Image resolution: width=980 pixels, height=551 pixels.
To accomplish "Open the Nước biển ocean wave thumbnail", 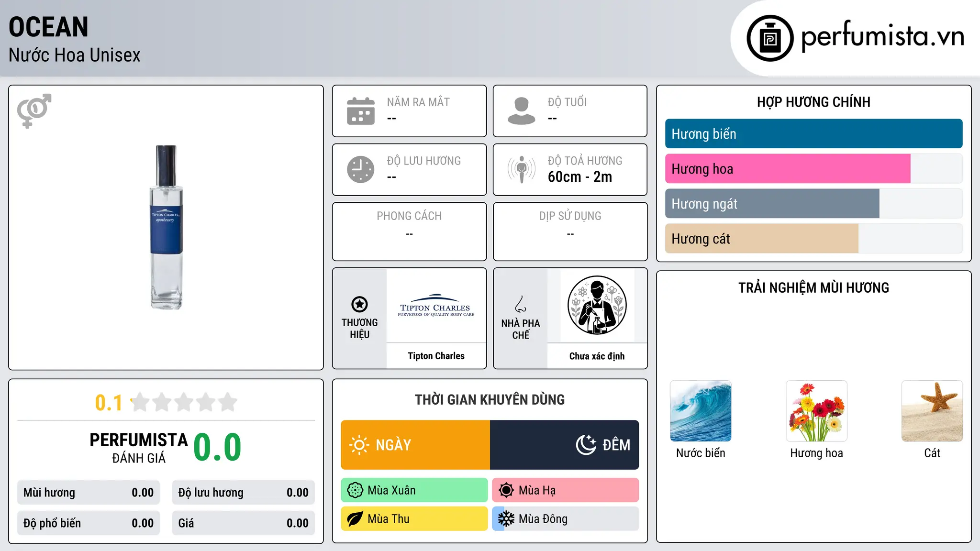I will click(x=701, y=411).
